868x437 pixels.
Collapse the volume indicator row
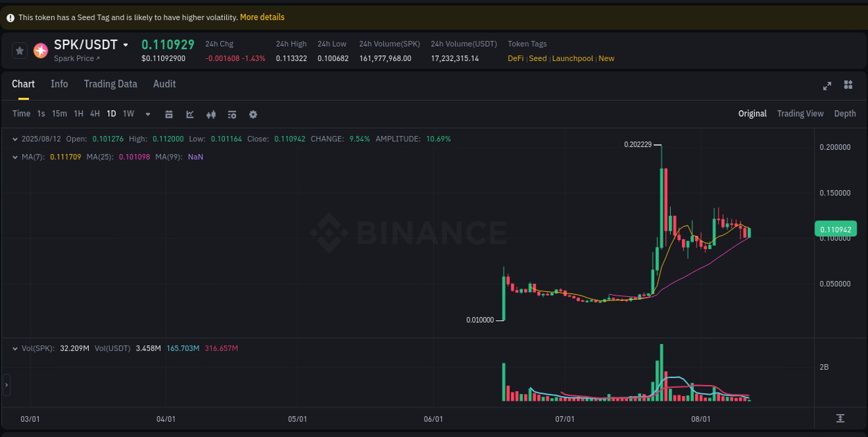(x=15, y=348)
